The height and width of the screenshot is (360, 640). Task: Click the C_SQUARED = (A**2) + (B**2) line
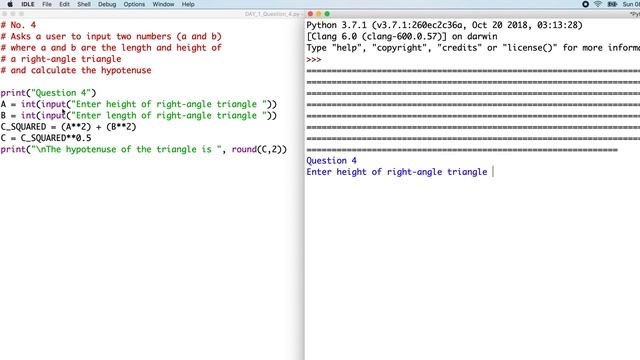tap(68, 127)
